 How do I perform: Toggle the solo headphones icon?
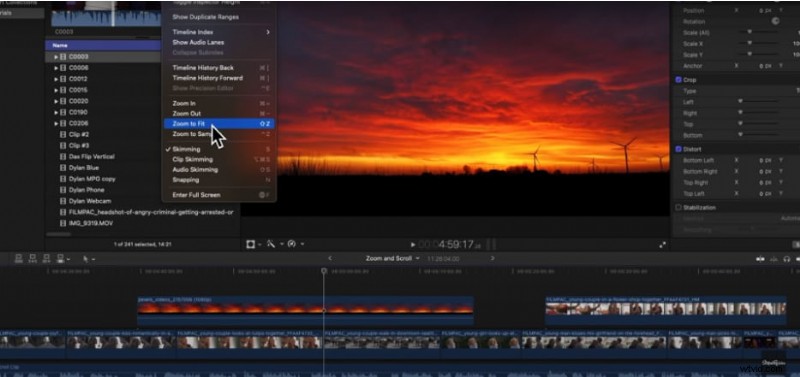pos(787,259)
